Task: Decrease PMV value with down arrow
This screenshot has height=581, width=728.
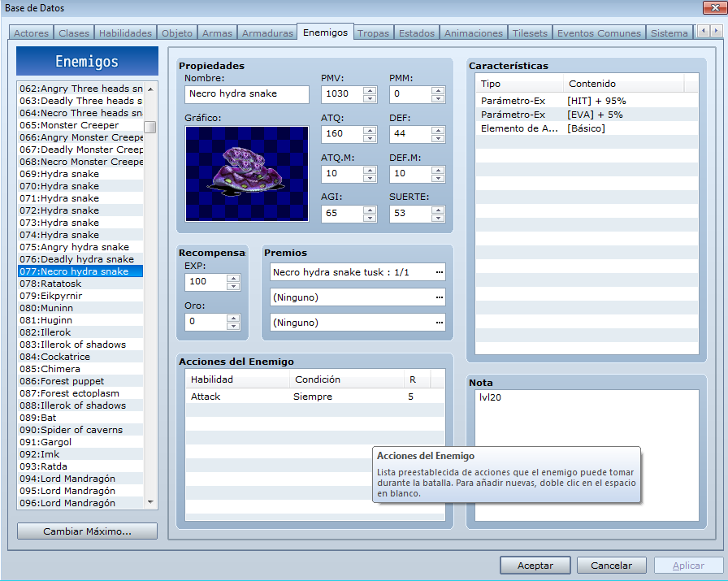Action: [x=370, y=98]
